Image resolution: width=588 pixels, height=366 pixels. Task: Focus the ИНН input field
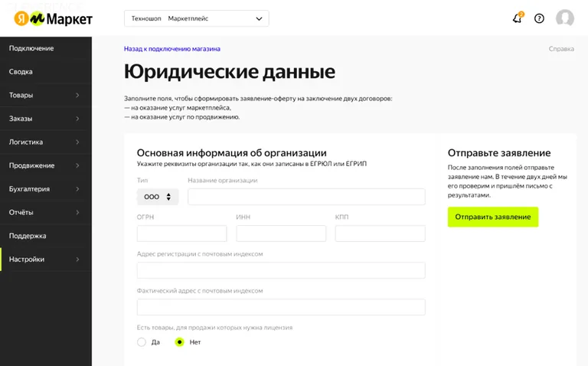(x=281, y=234)
